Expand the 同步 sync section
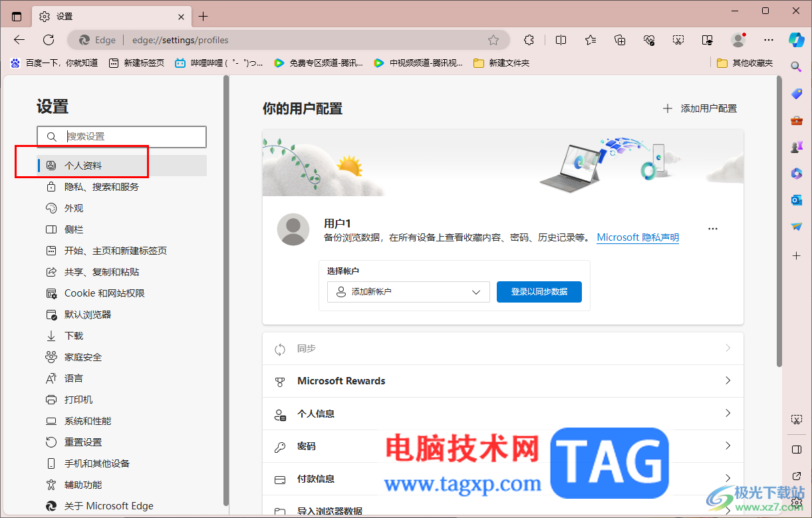This screenshot has width=812, height=518. pyautogui.click(x=503, y=348)
